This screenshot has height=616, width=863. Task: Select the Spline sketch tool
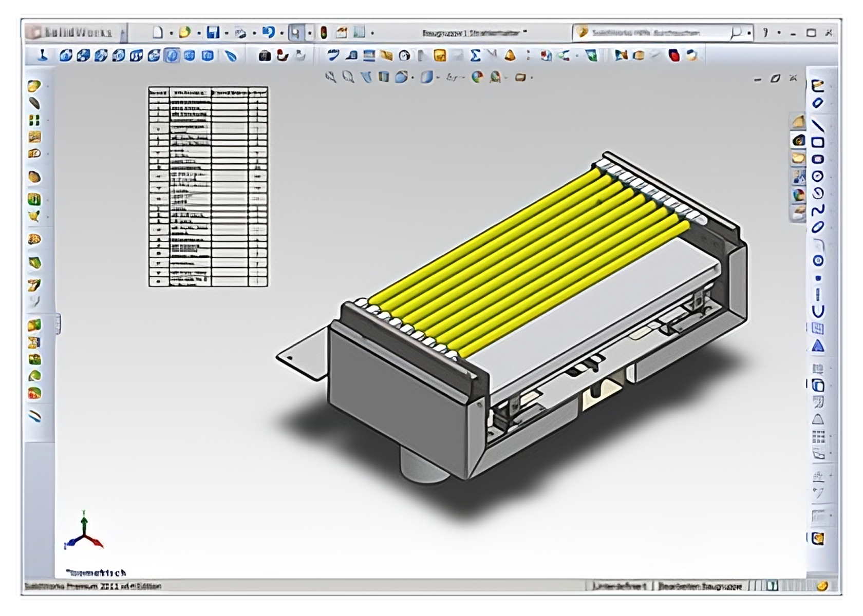(817, 210)
